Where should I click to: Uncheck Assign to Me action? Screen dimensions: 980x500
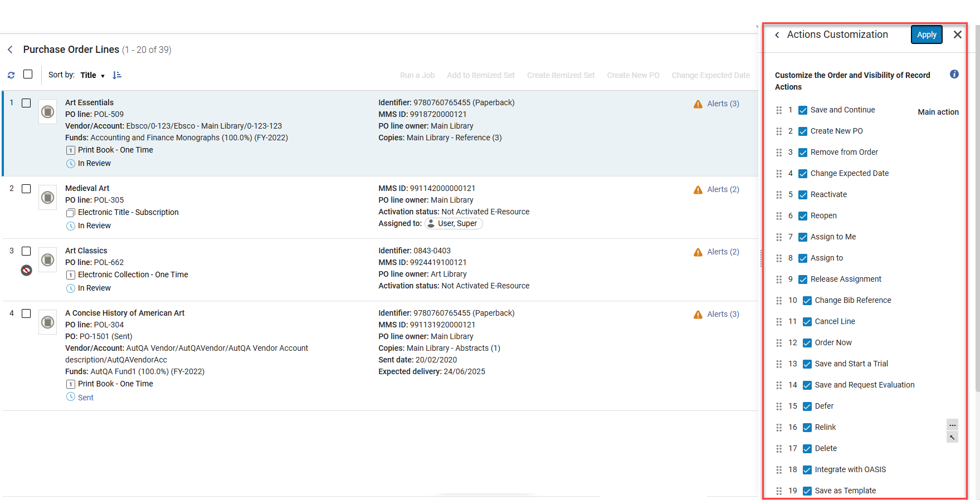point(803,237)
